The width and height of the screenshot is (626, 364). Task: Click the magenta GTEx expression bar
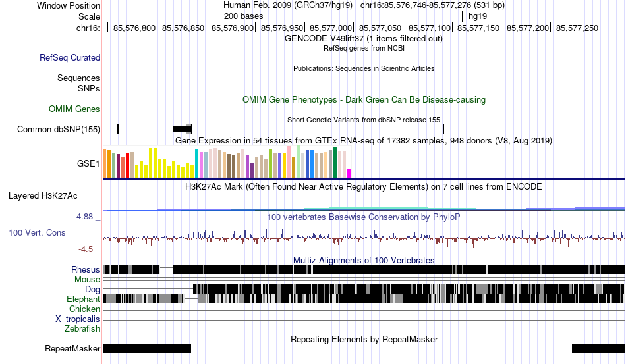point(349,173)
